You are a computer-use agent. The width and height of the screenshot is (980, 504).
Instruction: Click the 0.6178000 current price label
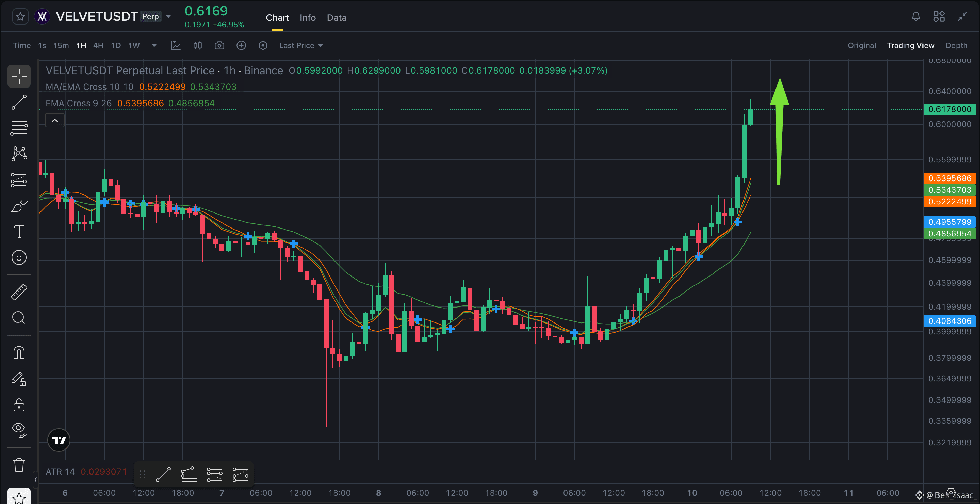click(950, 109)
